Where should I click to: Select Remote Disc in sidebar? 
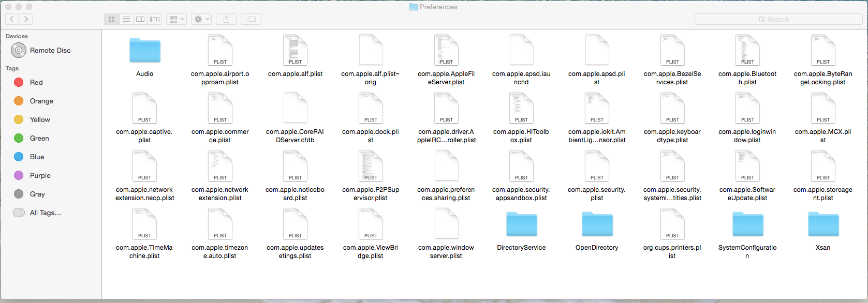click(51, 50)
